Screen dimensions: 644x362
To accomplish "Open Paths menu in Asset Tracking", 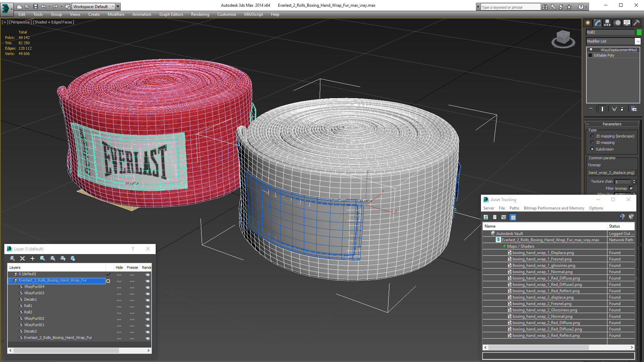I will click(x=514, y=208).
